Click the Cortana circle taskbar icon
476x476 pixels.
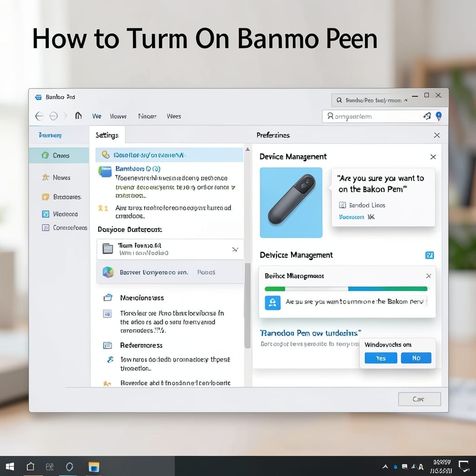69,467
